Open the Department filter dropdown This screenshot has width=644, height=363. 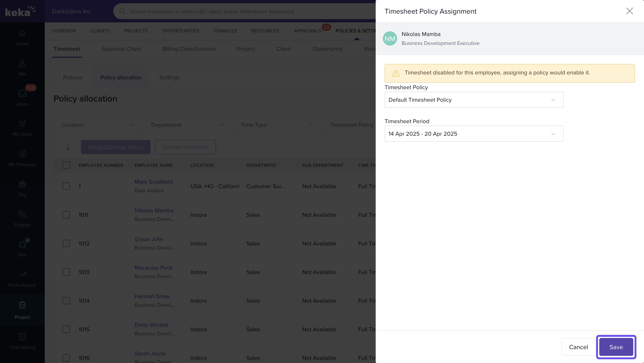tap(188, 125)
